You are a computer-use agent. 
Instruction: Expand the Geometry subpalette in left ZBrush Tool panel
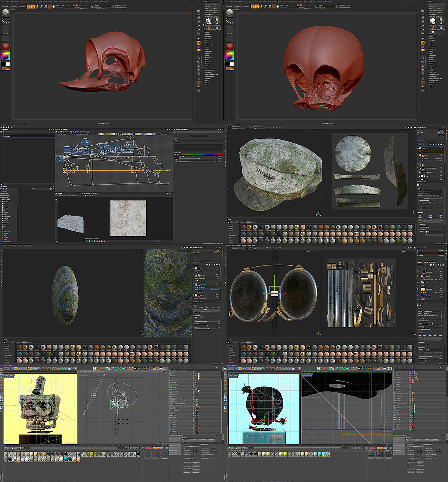pos(208,34)
